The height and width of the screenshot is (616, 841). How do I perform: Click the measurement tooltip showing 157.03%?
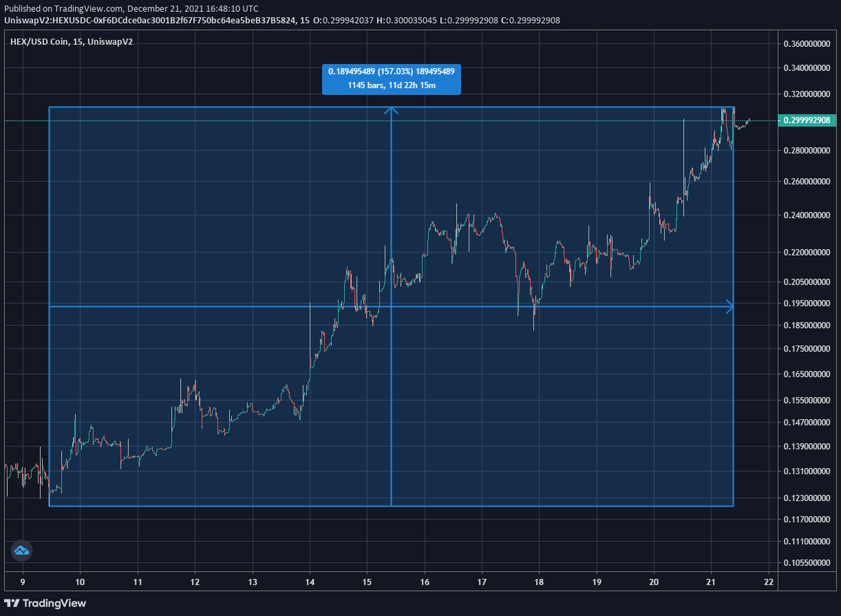391,79
